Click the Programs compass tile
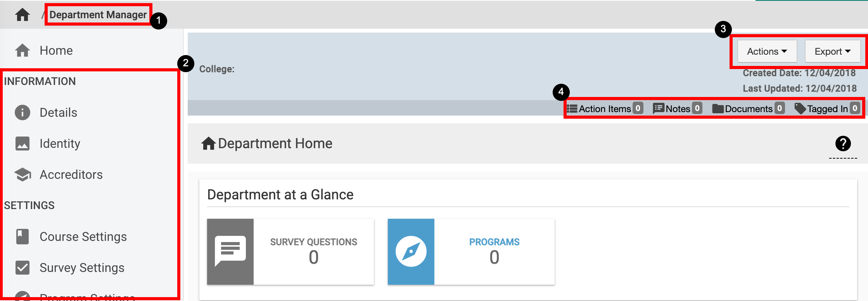Screen dimensions: 868x301 coord(411,252)
